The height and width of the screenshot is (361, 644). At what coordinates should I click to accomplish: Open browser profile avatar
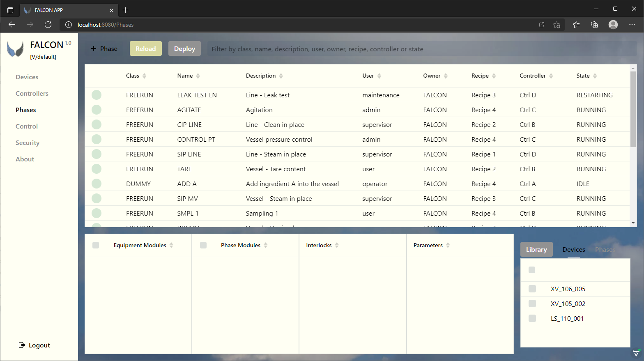[613, 25]
